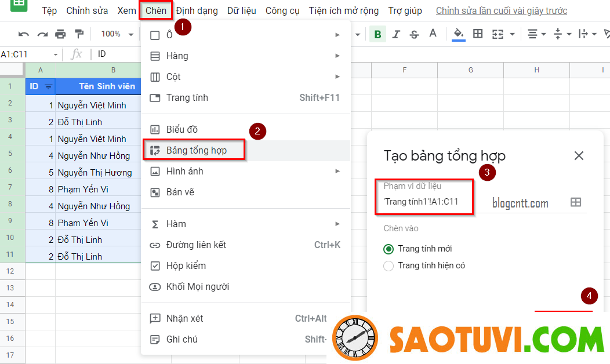Click the strikethrough icon
The width and height of the screenshot is (610, 364).
point(414,34)
